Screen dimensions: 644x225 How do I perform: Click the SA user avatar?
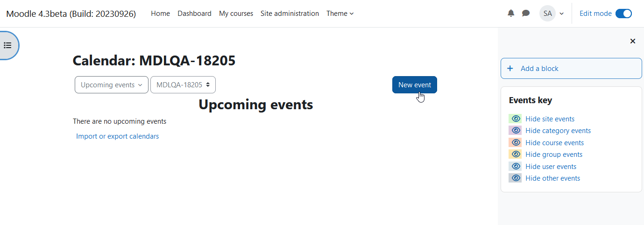coord(547,14)
